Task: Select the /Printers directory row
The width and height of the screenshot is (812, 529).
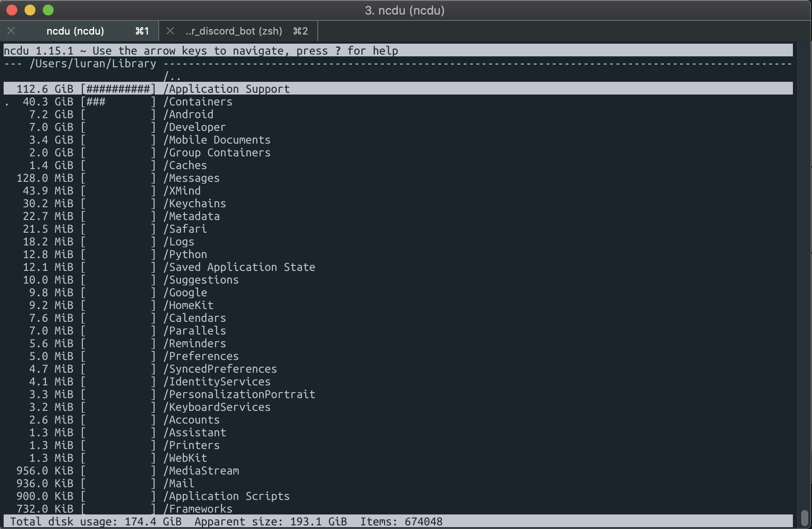Action: click(x=398, y=445)
